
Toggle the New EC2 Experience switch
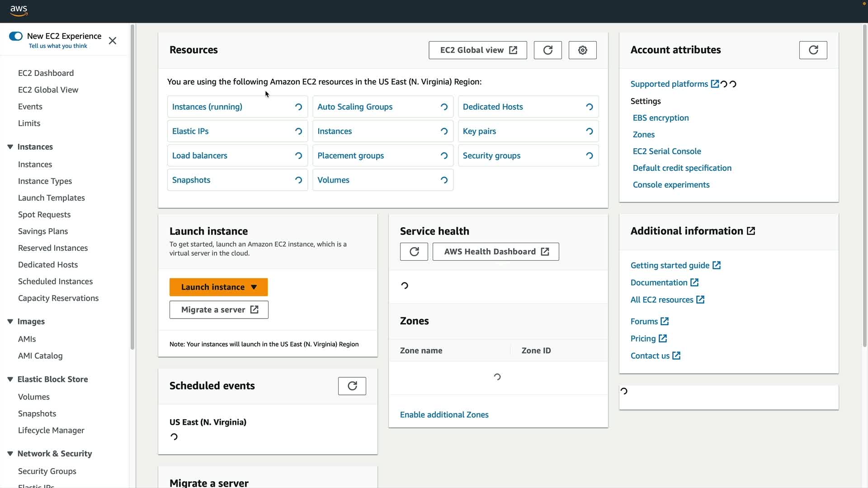click(16, 36)
